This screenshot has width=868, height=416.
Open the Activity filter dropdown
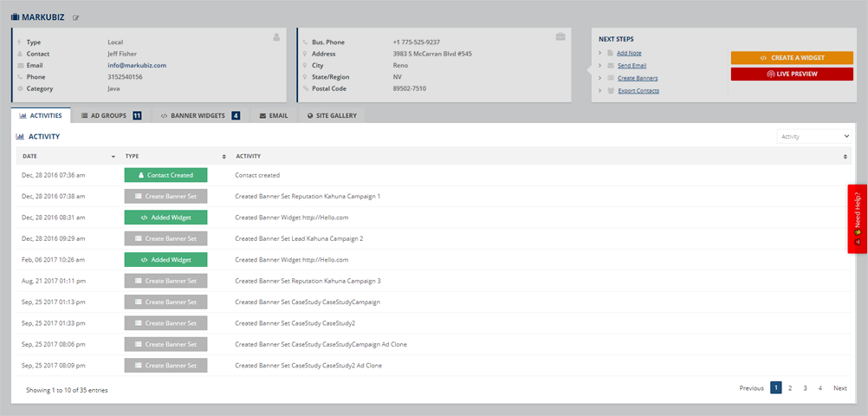coord(813,136)
